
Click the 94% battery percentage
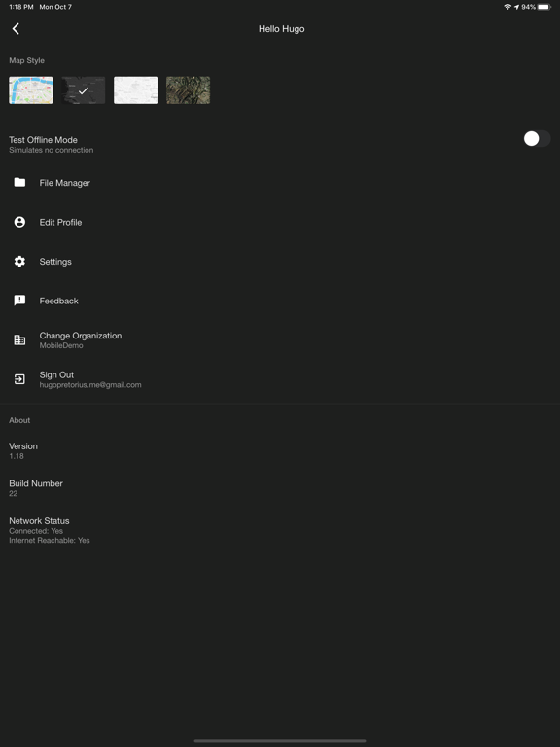point(528,7)
